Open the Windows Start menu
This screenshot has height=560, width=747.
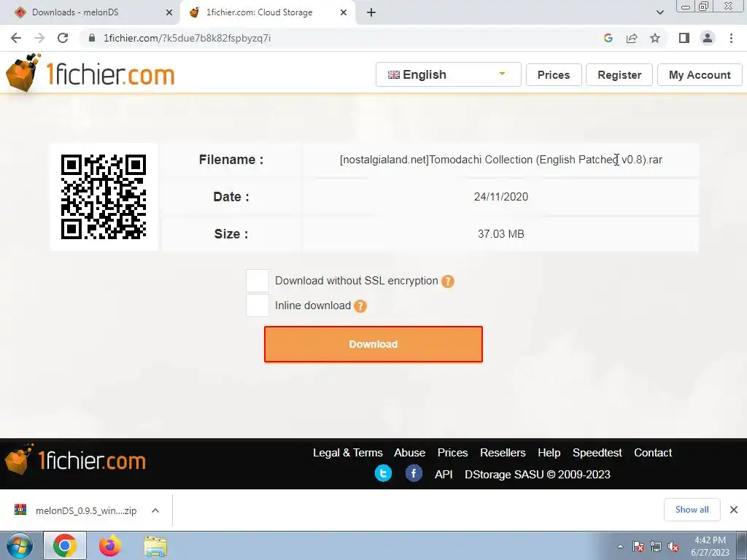click(x=20, y=546)
